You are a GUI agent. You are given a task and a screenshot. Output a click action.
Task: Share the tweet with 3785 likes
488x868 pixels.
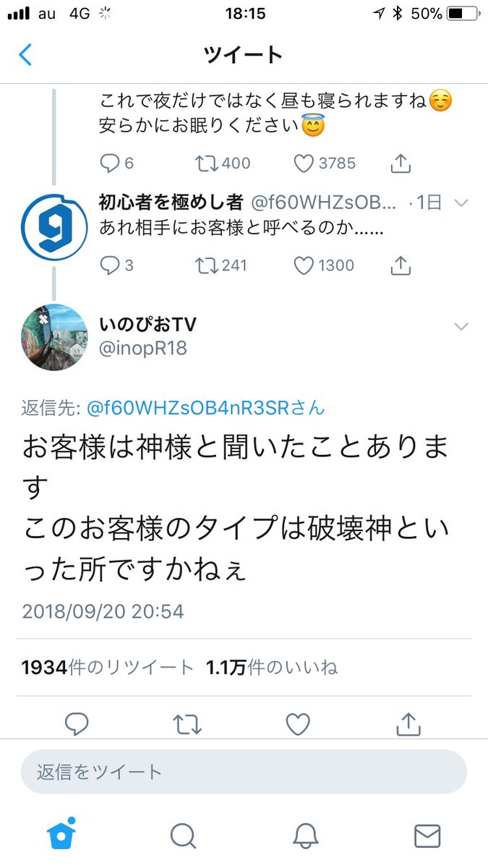point(401,163)
